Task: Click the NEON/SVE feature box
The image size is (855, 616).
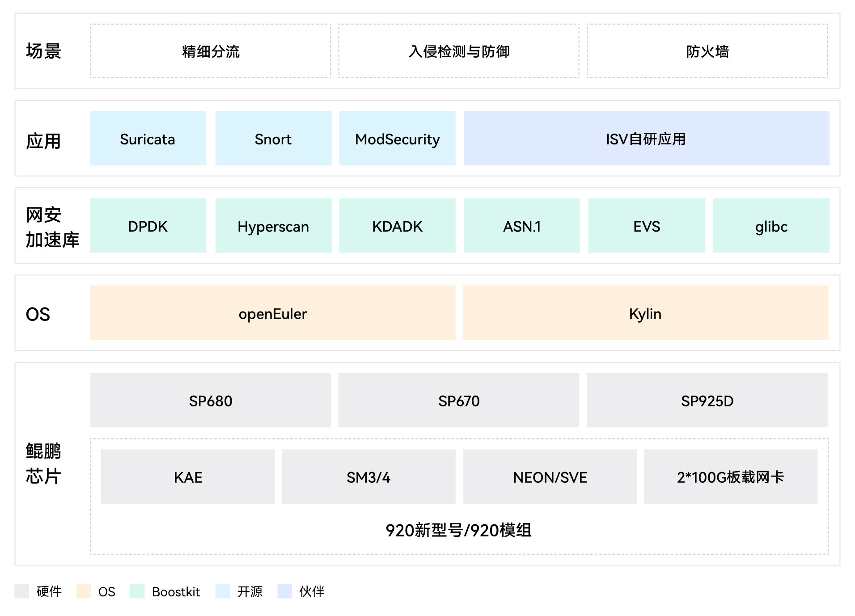Action: [x=550, y=477]
